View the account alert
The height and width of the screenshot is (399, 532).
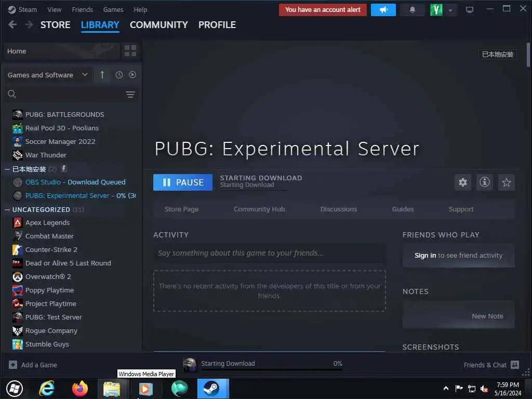click(323, 10)
